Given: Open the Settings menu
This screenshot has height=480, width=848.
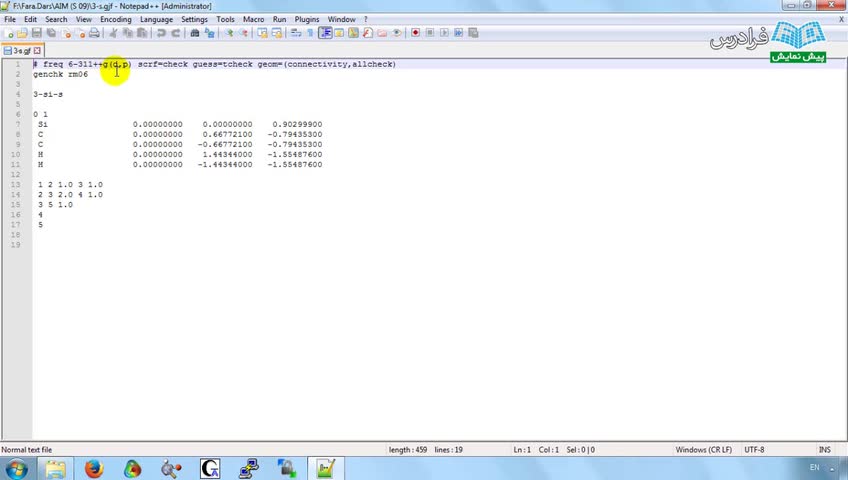Looking at the screenshot, I should [x=194, y=19].
